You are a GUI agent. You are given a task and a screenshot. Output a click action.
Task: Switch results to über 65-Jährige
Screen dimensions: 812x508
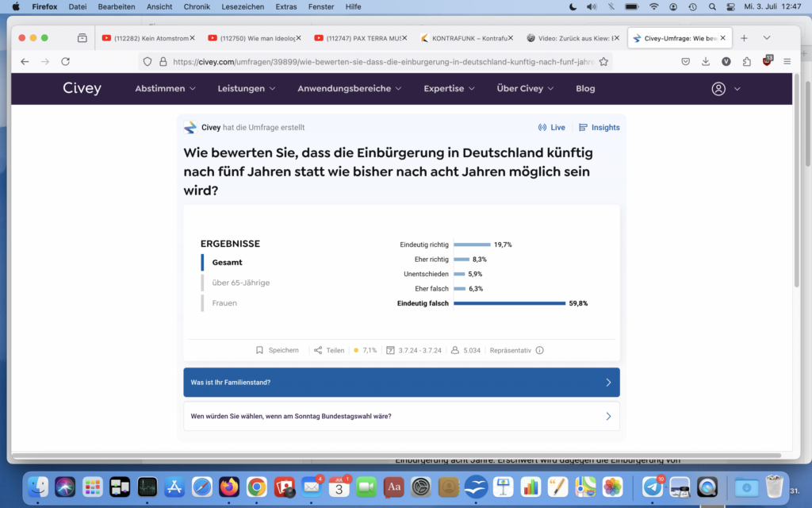pyautogui.click(x=240, y=283)
